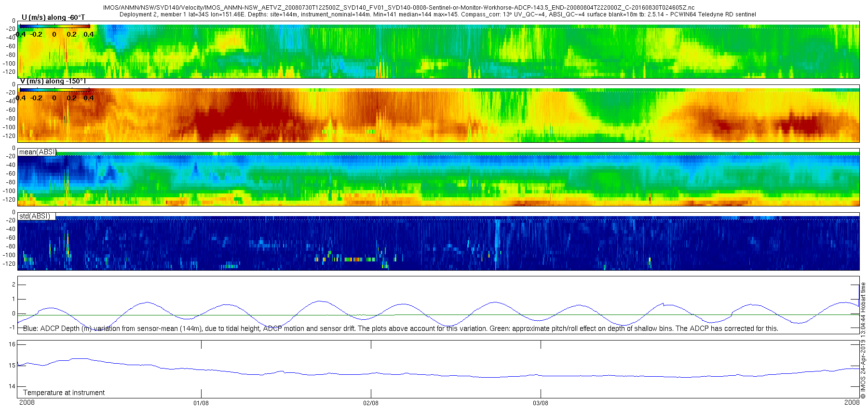Select the 'U (m/s) along -60°T' label
The image size is (868, 410).
53,17
